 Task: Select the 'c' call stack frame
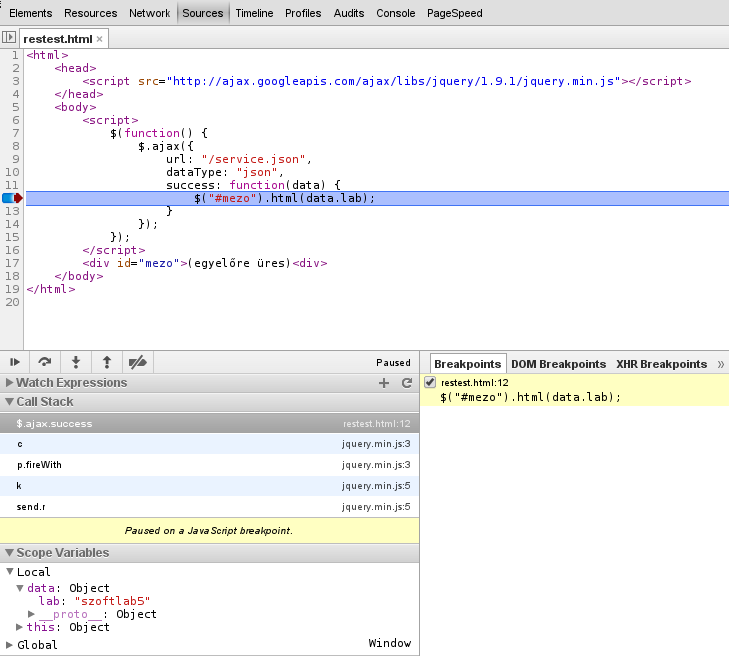209,444
